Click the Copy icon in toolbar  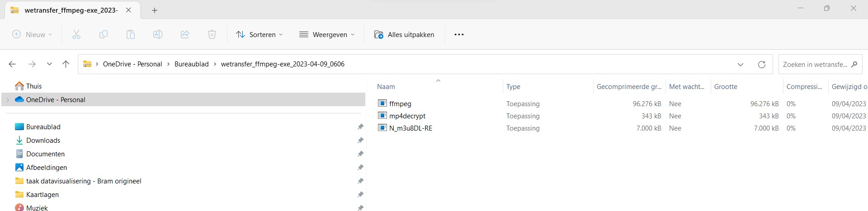click(104, 34)
